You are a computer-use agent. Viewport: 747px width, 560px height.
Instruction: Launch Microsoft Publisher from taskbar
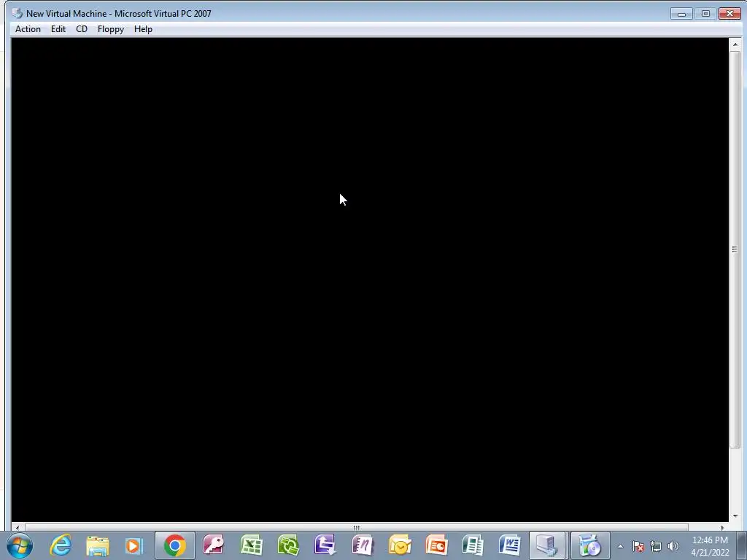click(473, 545)
